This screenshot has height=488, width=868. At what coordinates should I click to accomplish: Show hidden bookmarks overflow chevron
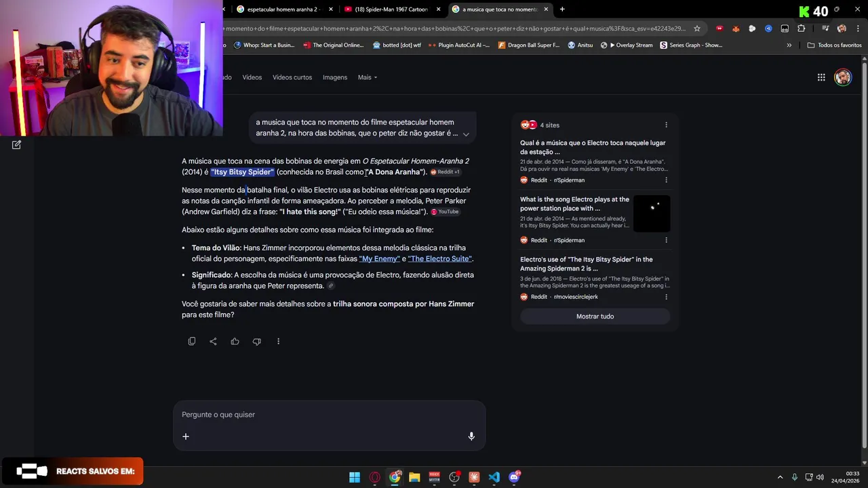[789, 45]
